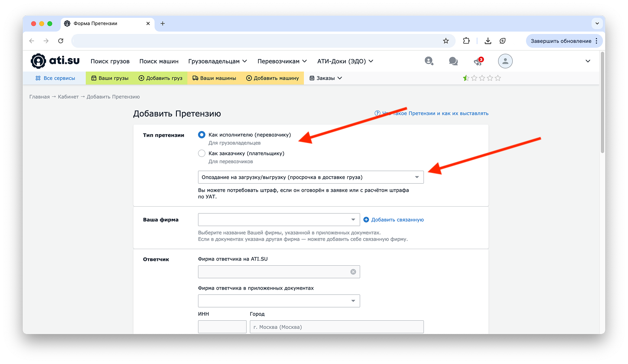Open the 'Ваши грузы' tab
Screen dimensions: 628x364
pyautogui.click(x=110, y=78)
